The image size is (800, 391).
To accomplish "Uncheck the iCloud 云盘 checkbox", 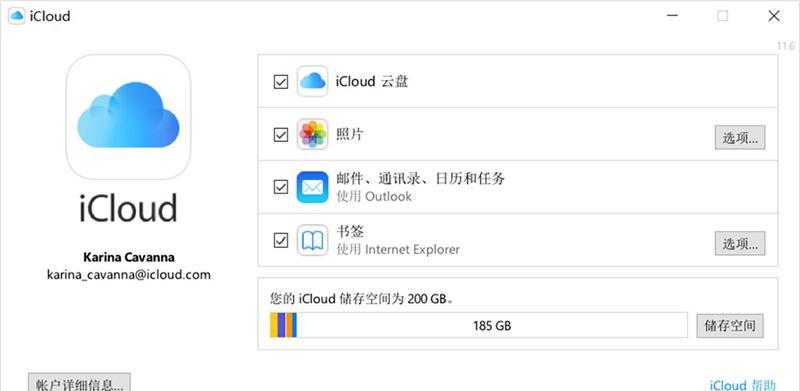I will click(281, 82).
